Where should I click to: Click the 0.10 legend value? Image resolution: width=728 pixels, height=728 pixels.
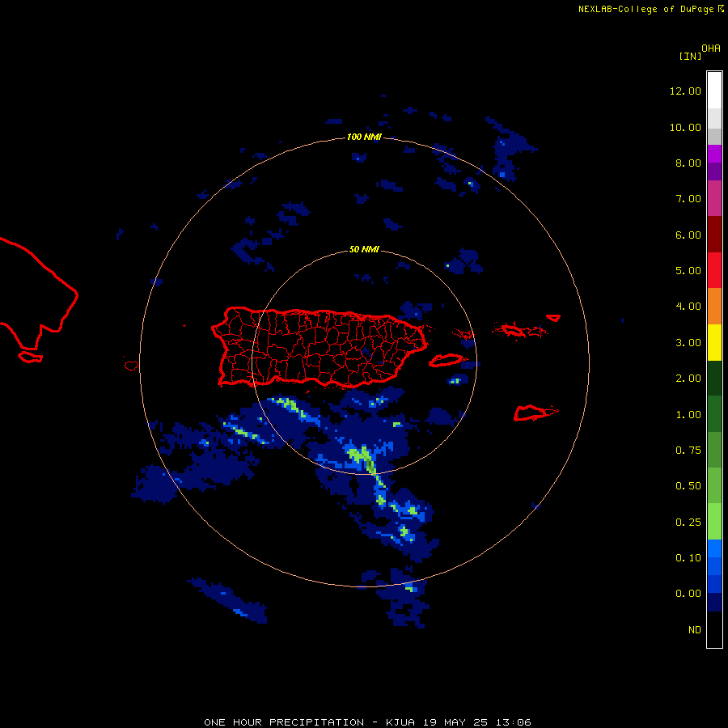click(x=688, y=558)
